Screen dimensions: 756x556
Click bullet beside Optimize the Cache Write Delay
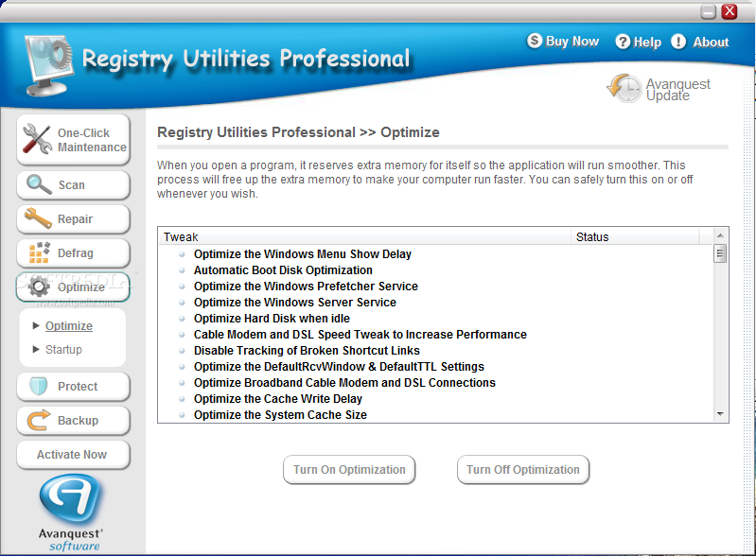click(182, 399)
